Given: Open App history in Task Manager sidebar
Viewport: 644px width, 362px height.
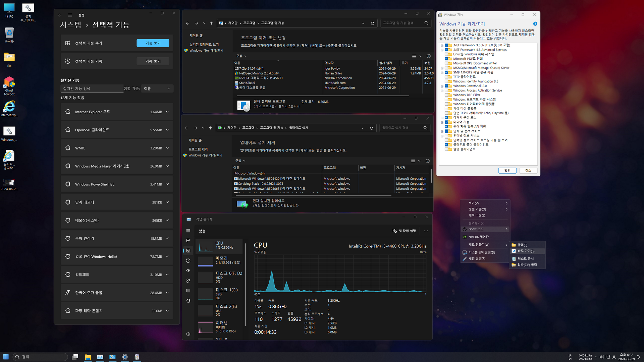Looking at the screenshot, I should 188,260.
